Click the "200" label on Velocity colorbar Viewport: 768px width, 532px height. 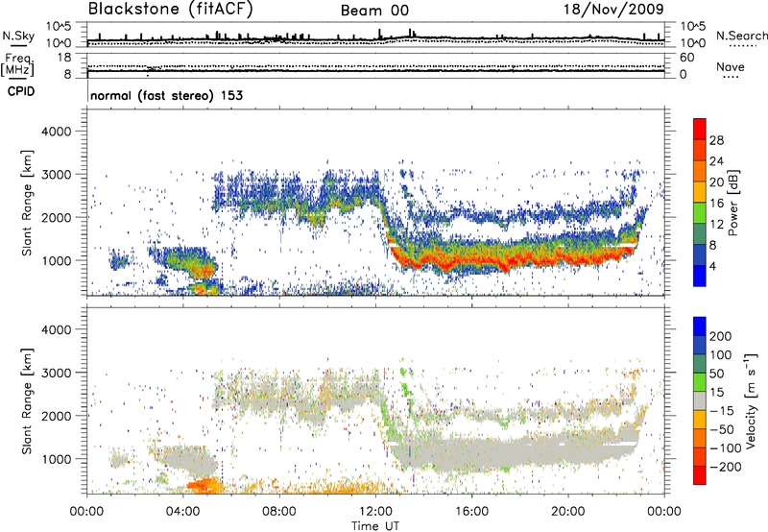tap(721, 336)
